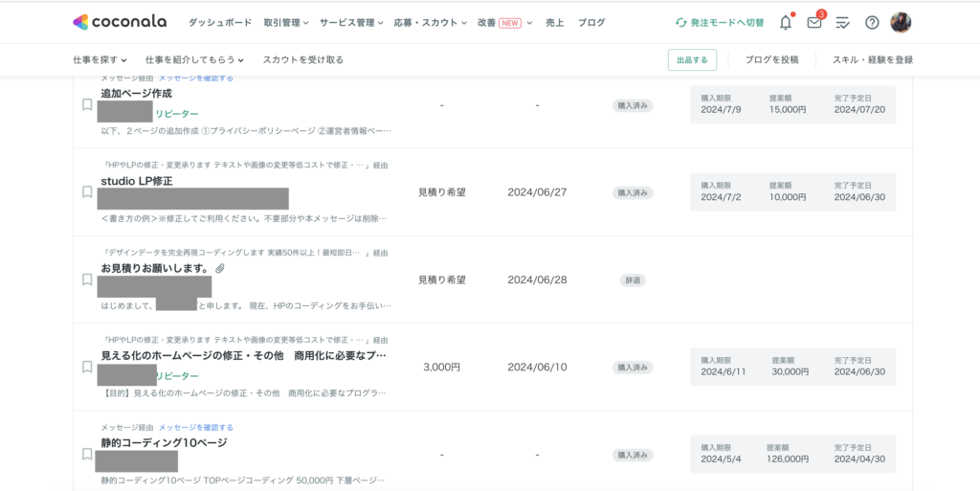Viewport: 980px width, 491px height.
Task: Bookmark the studio LP修正 entry
Action: point(87,191)
